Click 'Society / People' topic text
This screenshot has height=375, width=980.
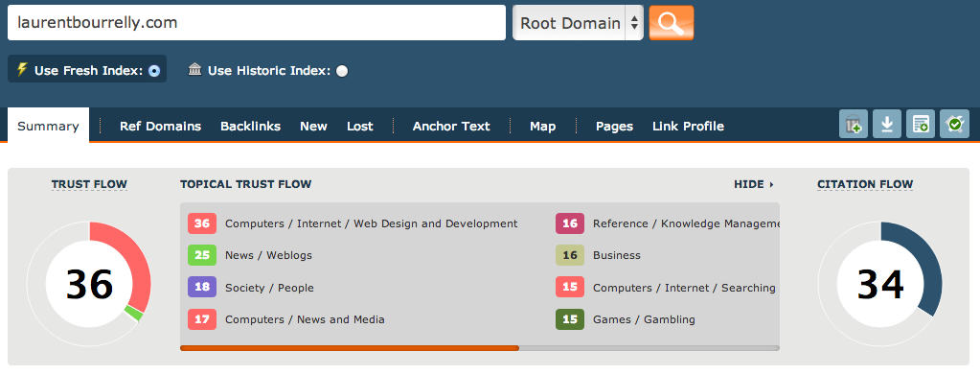[269, 288]
